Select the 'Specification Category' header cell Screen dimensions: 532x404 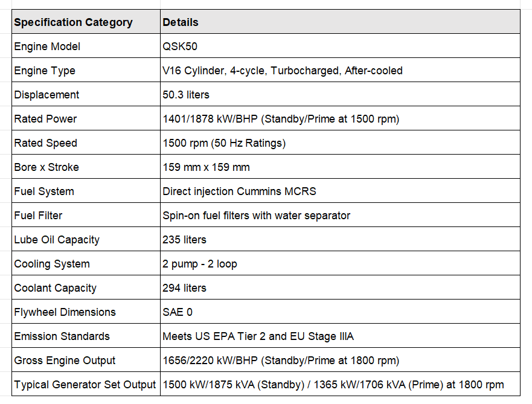click(x=86, y=22)
